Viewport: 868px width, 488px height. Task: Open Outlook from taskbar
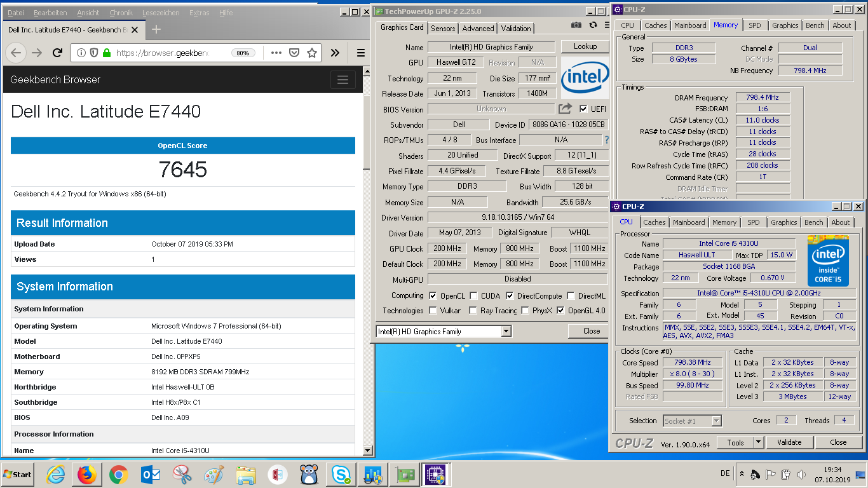pos(151,475)
